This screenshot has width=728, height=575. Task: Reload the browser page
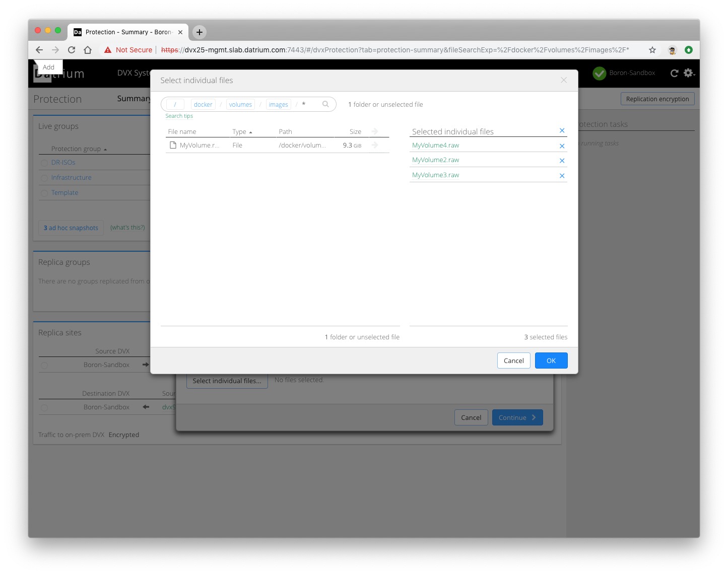coord(72,50)
